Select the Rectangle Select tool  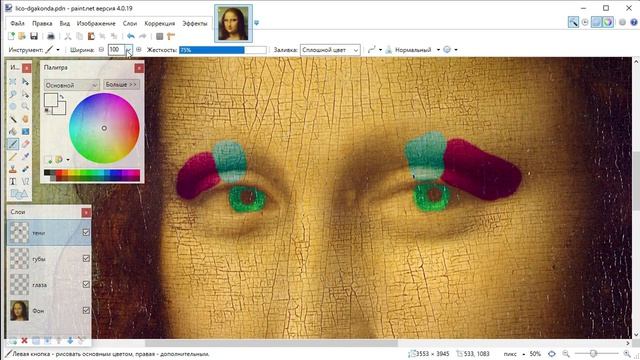click(13, 82)
